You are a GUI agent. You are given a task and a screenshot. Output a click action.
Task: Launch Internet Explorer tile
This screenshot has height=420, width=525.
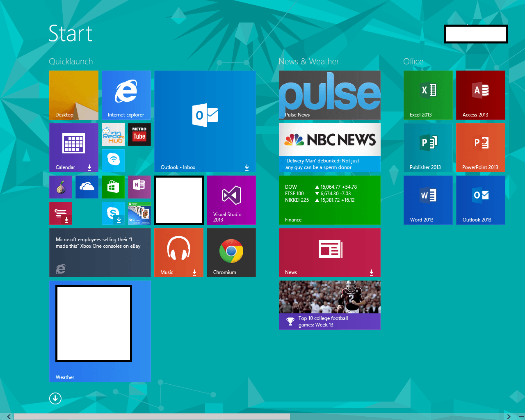pyautogui.click(x=126, y=95)
